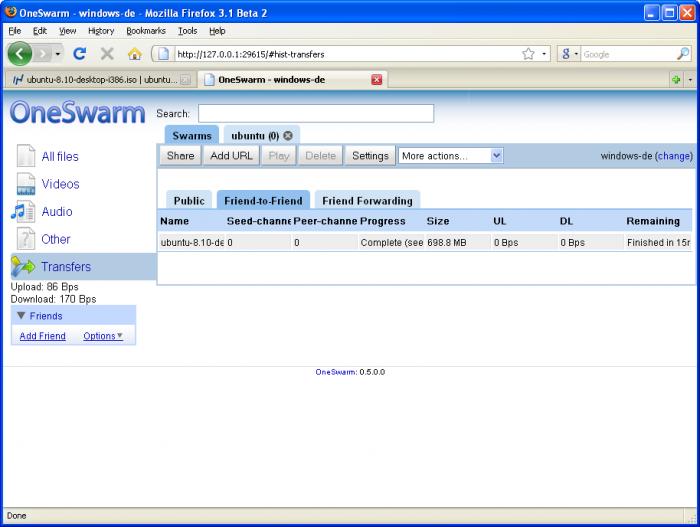Click the Share button

tap(180, 156)
